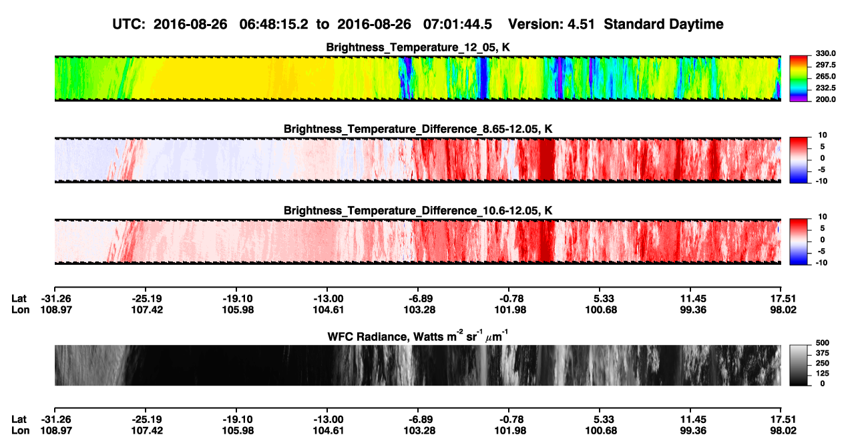Click the 'Lon' row label above the WFC Radiance title
868x445 pixels.
click(20, 310)
